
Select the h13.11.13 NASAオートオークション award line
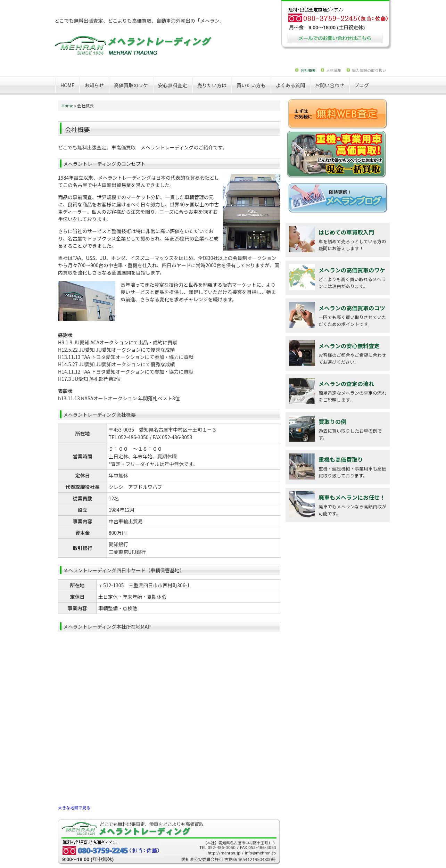coord(119,399)
